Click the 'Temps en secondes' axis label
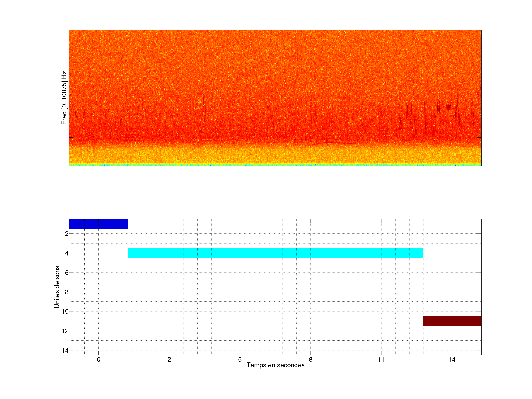 click(x=275, y=365)
